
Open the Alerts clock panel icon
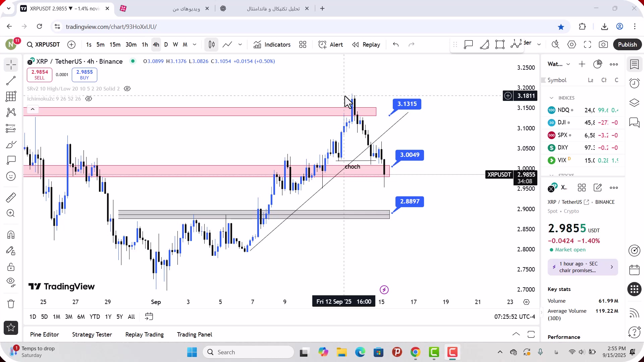[634, 83]
